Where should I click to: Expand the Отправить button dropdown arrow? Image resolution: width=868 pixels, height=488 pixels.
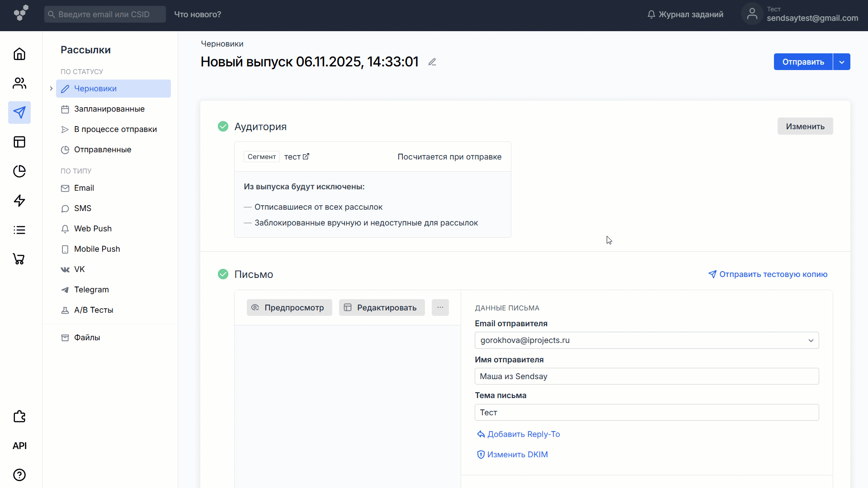coord(842,61)
